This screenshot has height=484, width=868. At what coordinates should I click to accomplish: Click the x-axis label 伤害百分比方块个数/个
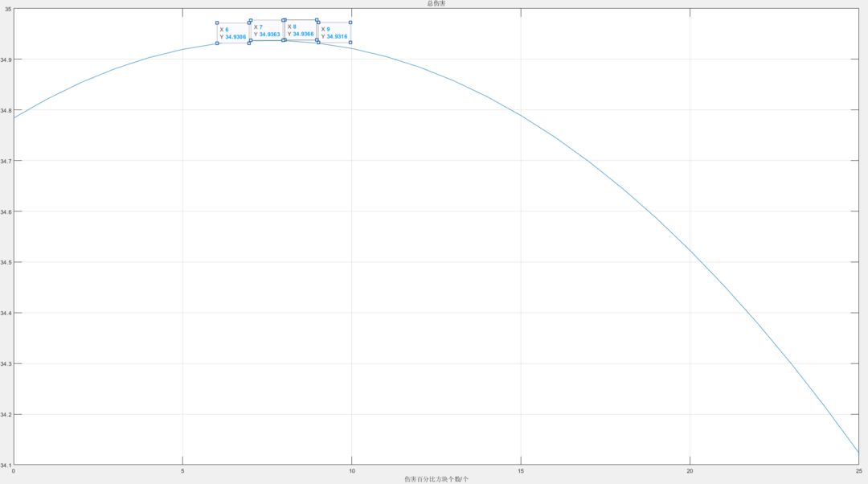(436, 479)
